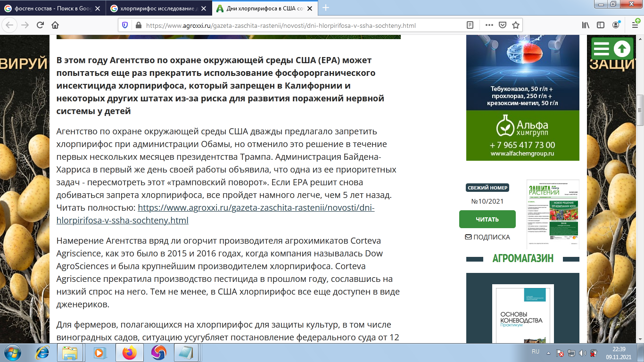Toggle the browser sidebar panel
The height and width of the screenshot is (362, 644).
point(601,25)
